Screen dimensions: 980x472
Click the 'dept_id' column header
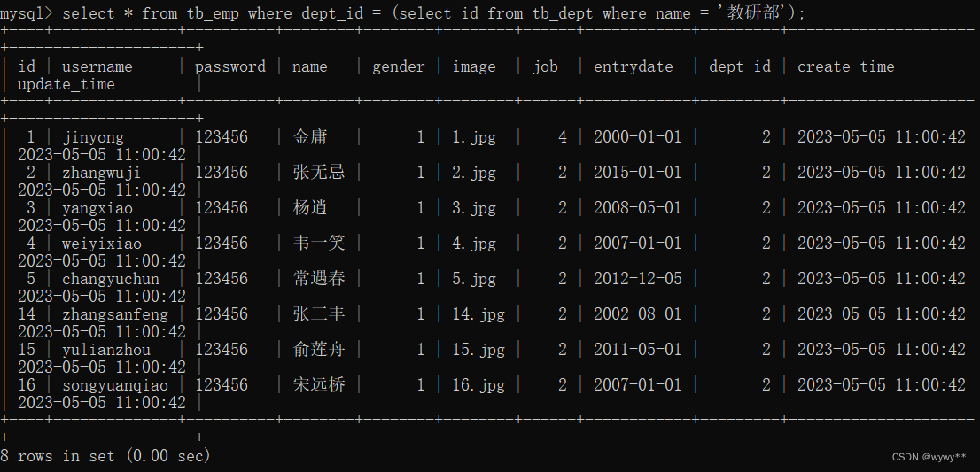coord(739,66)
